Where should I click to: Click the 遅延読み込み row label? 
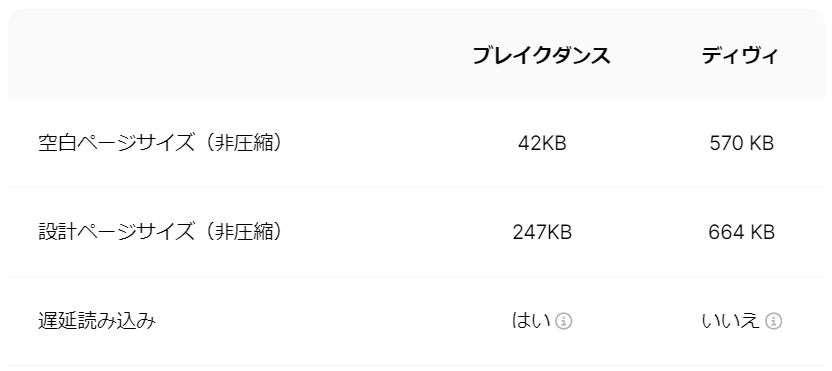coord(97,321)
